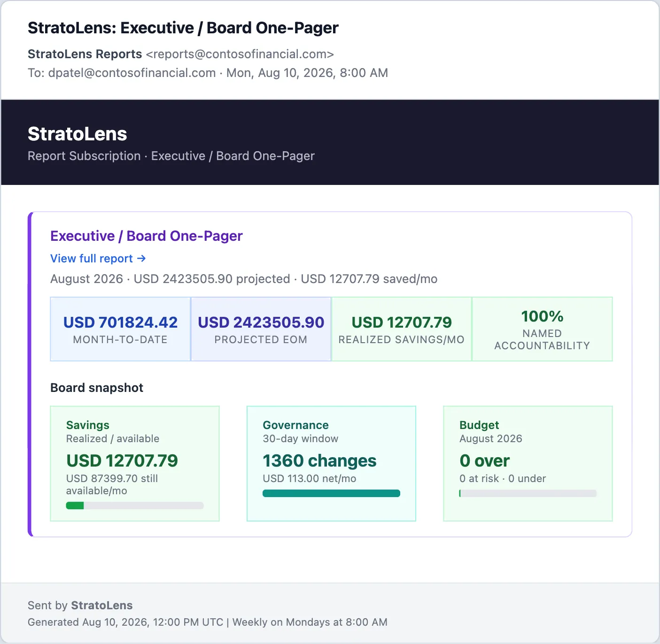Click recipient dpatel@contosofinancial.com
Image resolution: width=660 pixels, height=644 pixels.
[x=132, y=73]
